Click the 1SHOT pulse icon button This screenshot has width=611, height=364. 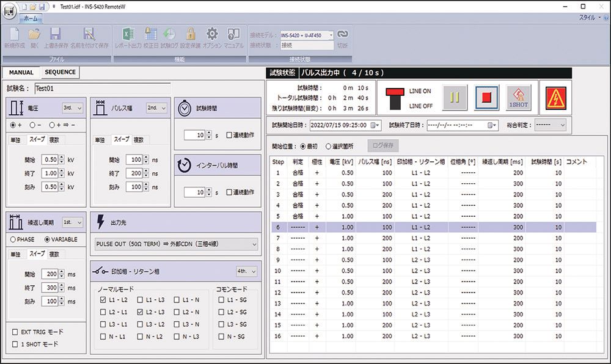coord(518,97)
